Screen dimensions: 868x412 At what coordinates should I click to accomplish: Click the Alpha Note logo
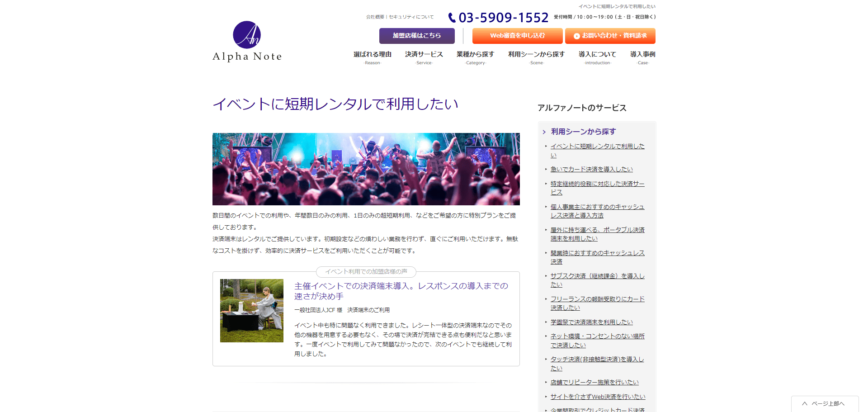[246, 41]
